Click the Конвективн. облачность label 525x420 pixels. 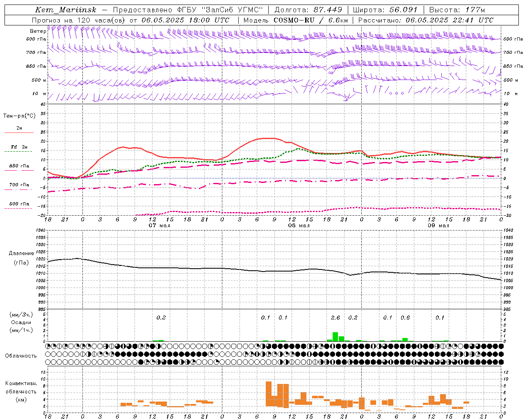click(x=21, y=388)
